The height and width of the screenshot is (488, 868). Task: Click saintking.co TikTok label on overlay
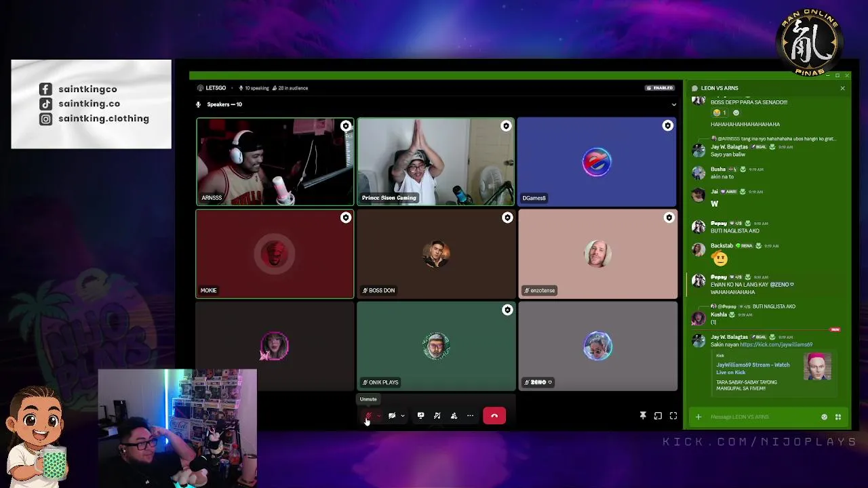pos(89,104)
